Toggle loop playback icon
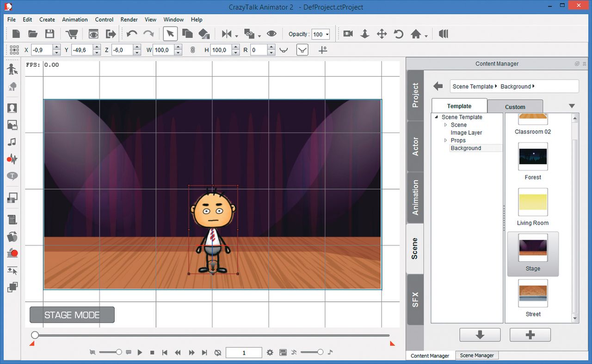Viewport: 592px width, 364px height. click(x=218, y=352)
